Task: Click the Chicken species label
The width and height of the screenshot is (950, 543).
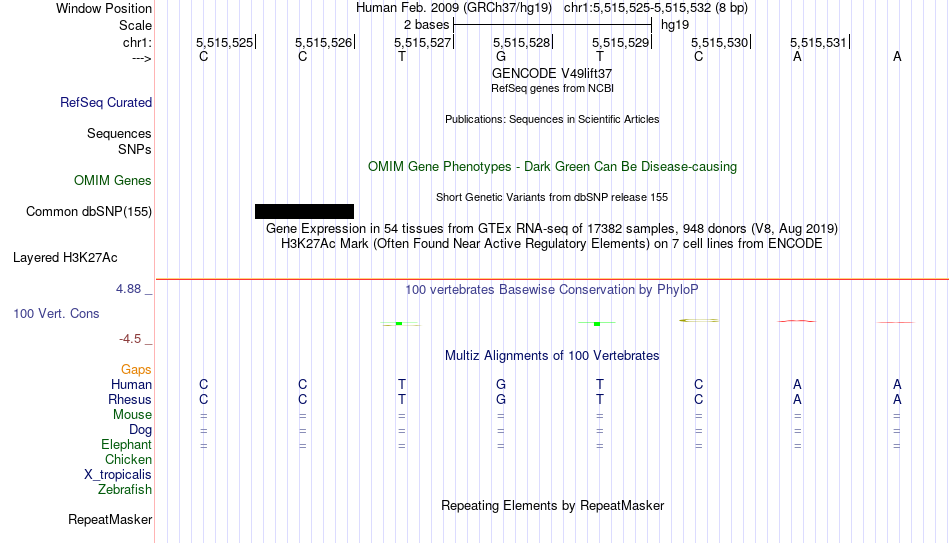Action: pyautogui.click(x=128, y=459)
